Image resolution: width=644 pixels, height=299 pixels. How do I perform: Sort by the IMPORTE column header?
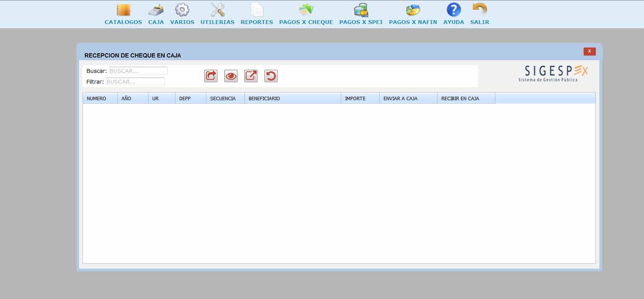360,98
